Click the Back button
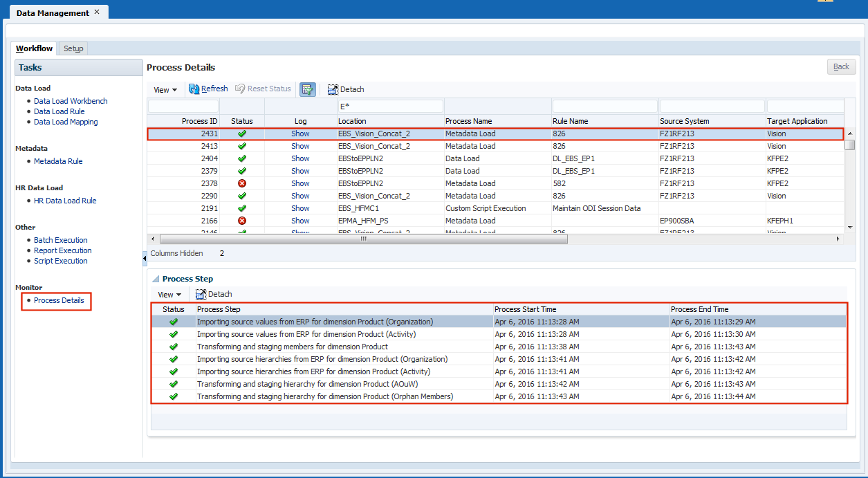This screenshot has height=478, width=868. point(841,66)
